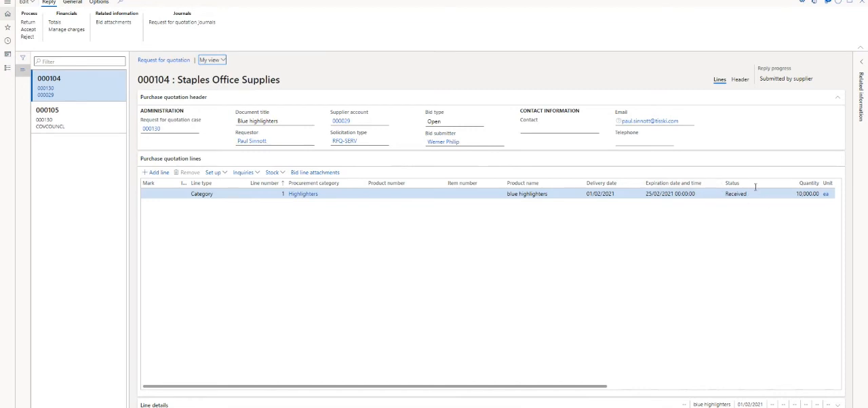Image resolution: width=868 pixels, height=408 pixels.
Task: Open the Edit menu
Action: click(26, 2)
